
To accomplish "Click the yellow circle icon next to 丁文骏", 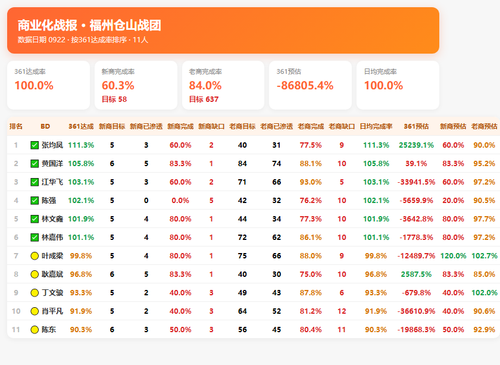I will [35, 293].
